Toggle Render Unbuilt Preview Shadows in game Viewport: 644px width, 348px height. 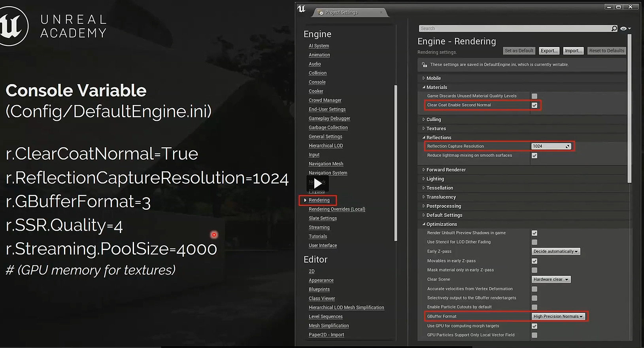(534, 233)
